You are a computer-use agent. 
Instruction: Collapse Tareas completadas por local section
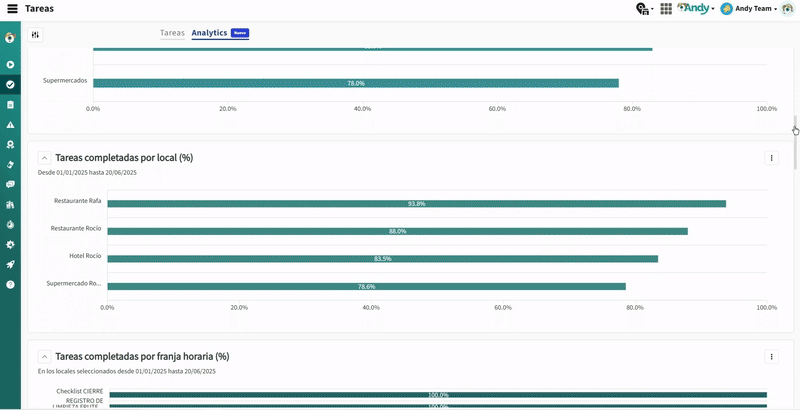44,158
